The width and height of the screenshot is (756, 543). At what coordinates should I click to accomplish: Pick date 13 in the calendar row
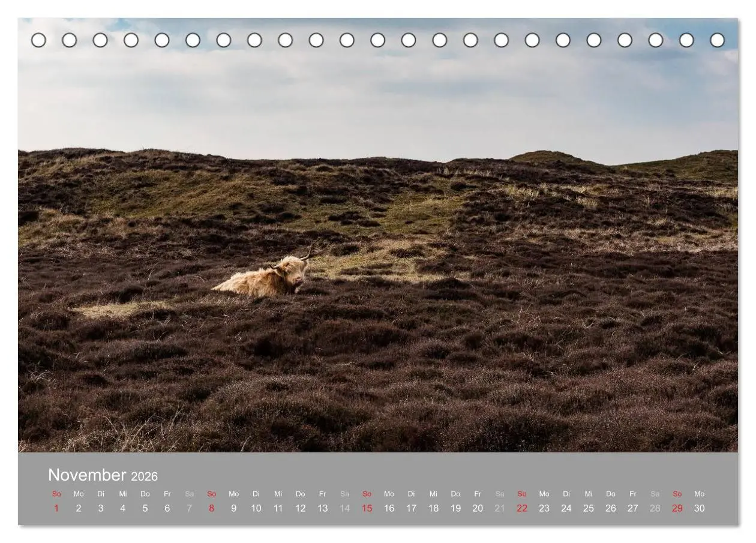click(323, 508)
